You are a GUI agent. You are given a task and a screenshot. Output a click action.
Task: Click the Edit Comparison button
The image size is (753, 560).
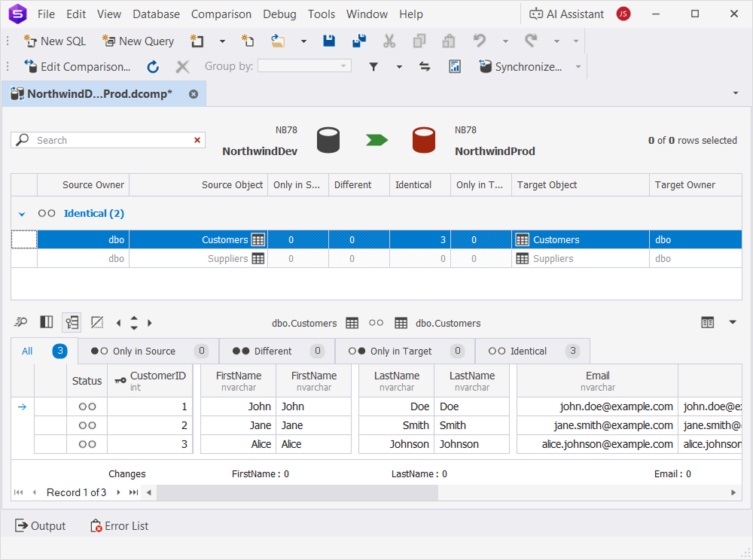coord(77,67)
